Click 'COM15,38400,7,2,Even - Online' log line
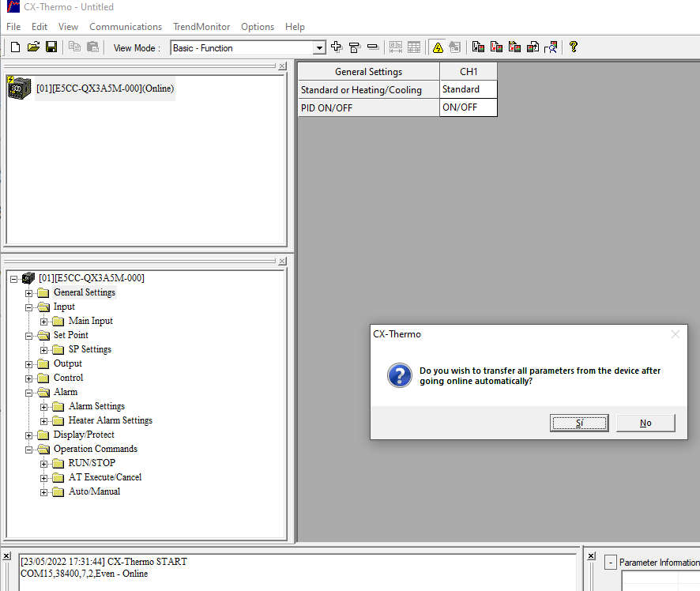This screenshot has height=591, width=700. click(x=84, y=574)
